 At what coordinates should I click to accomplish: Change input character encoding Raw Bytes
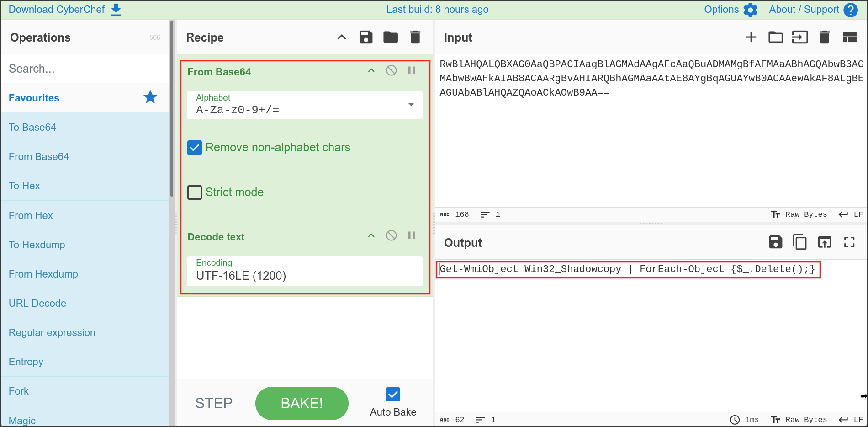point(799,214)
